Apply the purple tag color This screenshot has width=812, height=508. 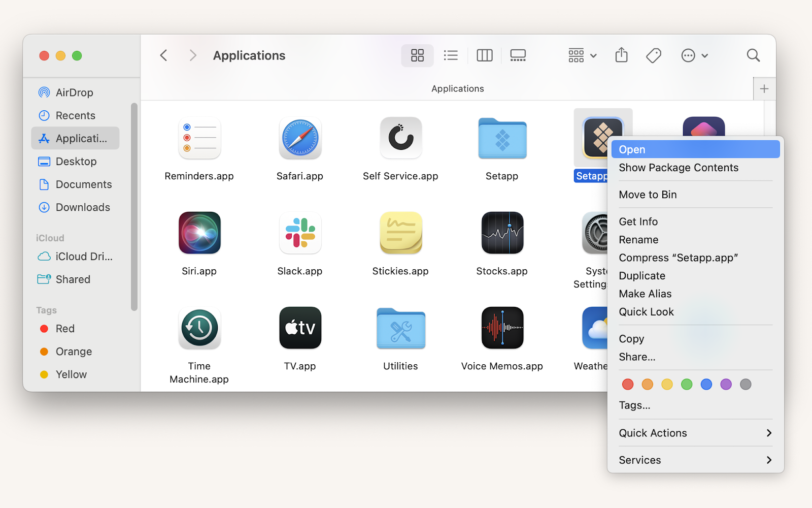(726, 385)
